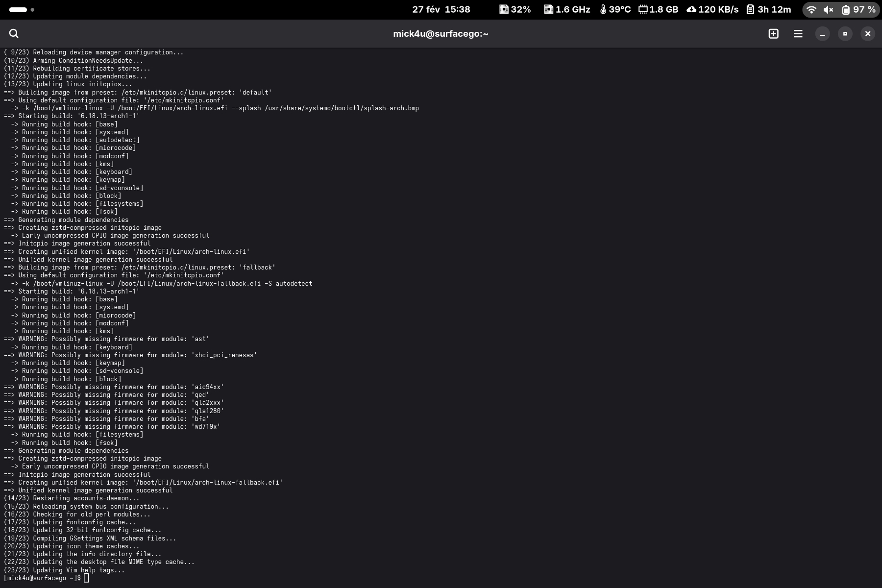882x588 pixels.
Task: Open the terminal hamburger menu
Action: click(x=798, y=33)
